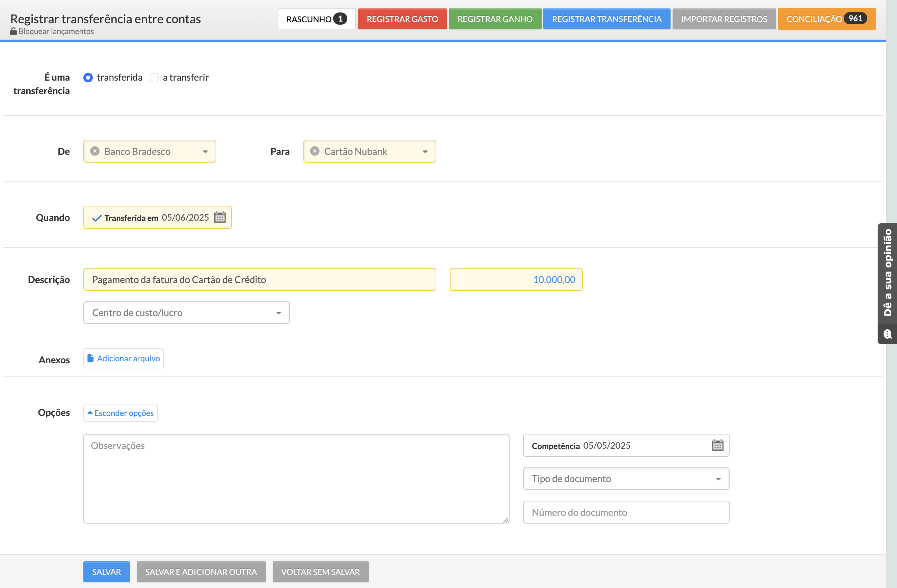
Task: Click the checkmark beside Transferida em
Action: coord(97,218)
